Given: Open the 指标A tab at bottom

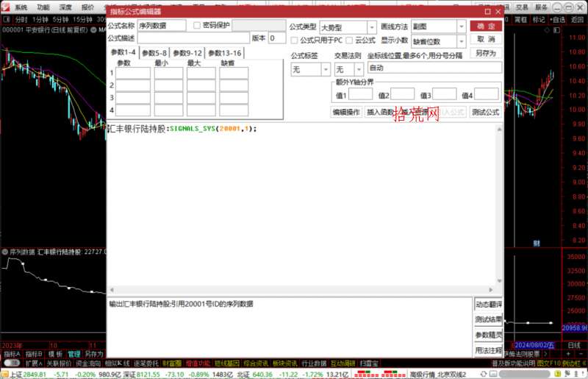Looking at the screenshot, I should [12, 354].
